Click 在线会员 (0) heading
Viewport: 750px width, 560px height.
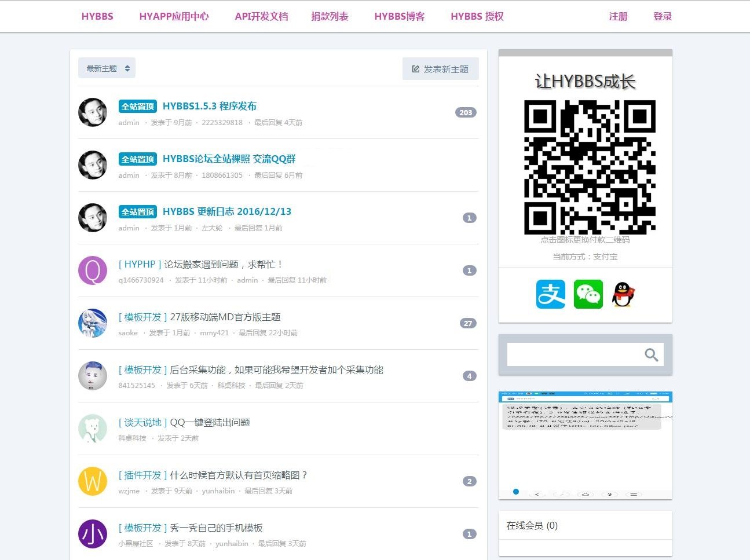[532, 525]
